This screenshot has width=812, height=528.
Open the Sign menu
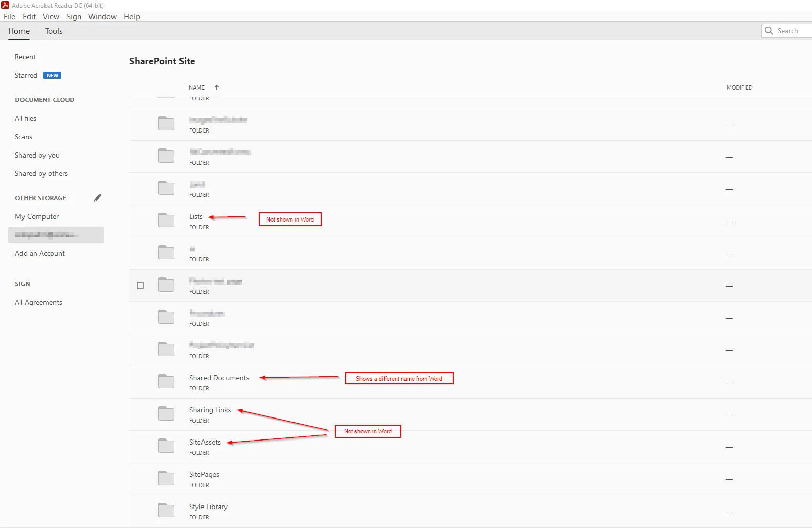(x=74, y=16)
